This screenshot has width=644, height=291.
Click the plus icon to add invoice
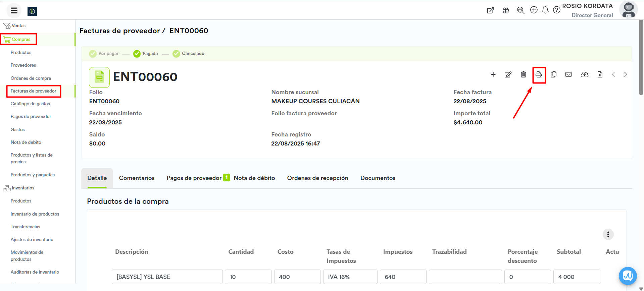click(x=493, y=75)
